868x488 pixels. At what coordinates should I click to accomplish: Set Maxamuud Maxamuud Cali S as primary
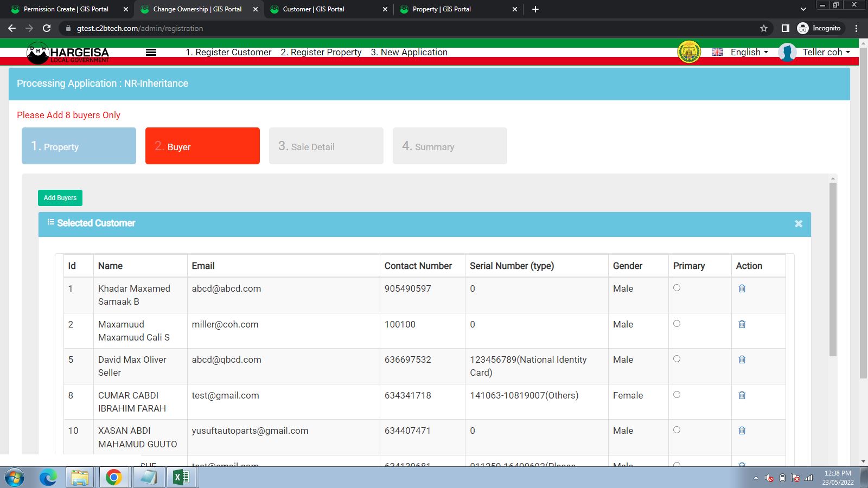676,324
